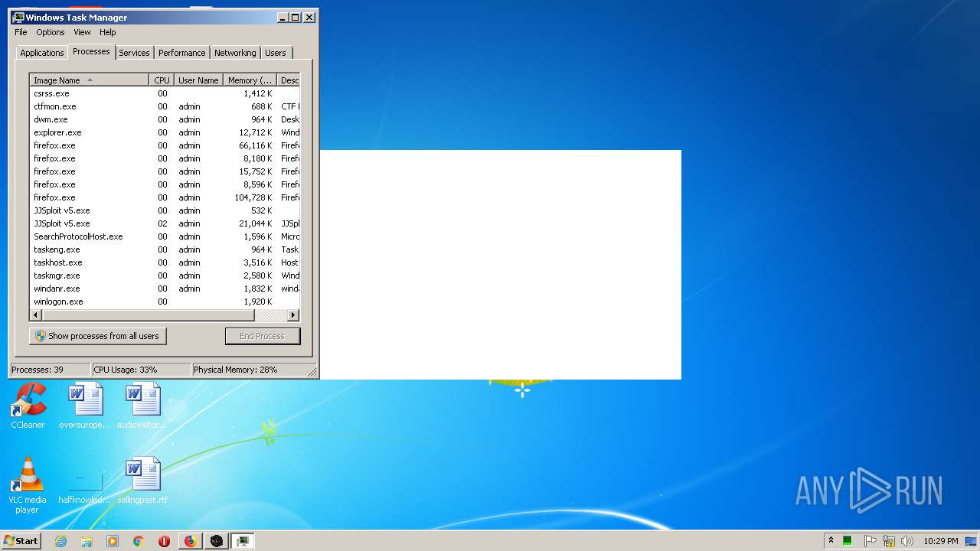Switch to the Networking tab
The height and width of the screenshot is (551, 980).
(x=235, y=53)
